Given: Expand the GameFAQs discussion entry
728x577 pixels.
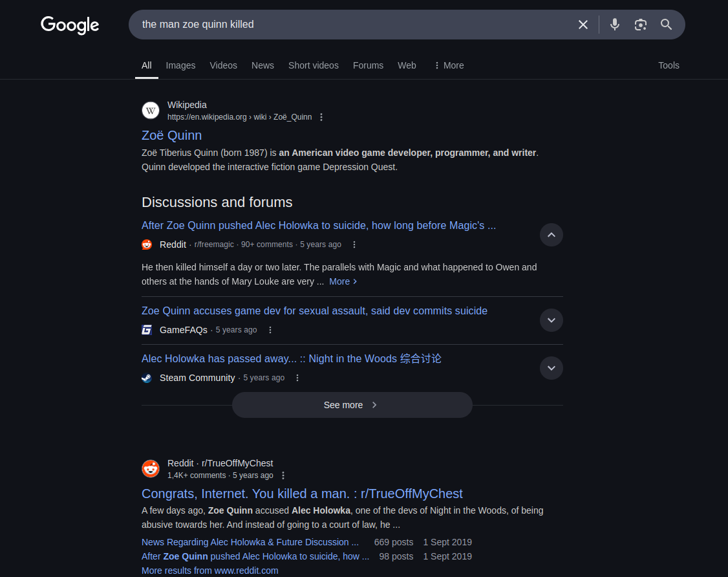Looking at the screenshot, I should (551, 320).
